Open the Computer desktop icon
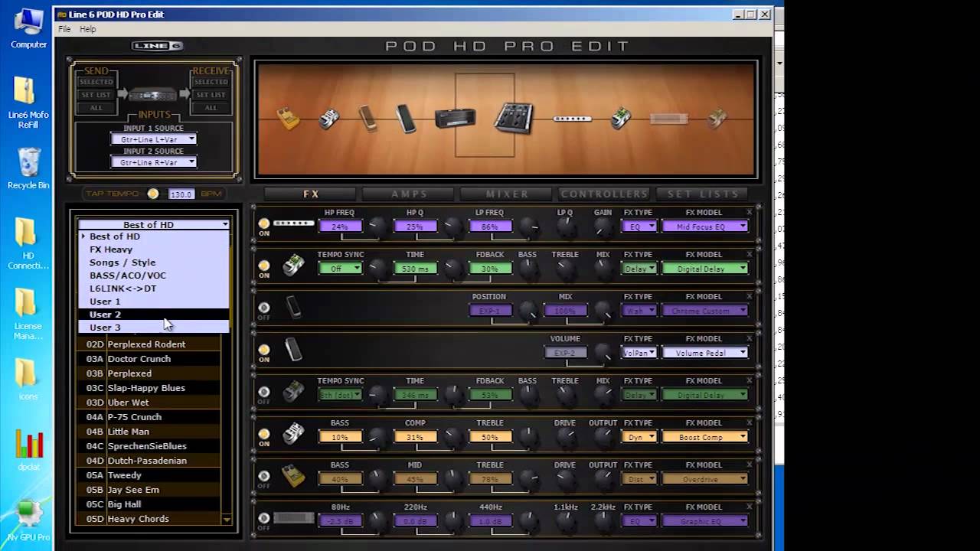This screenshot has width=980, height=551. 28,27
